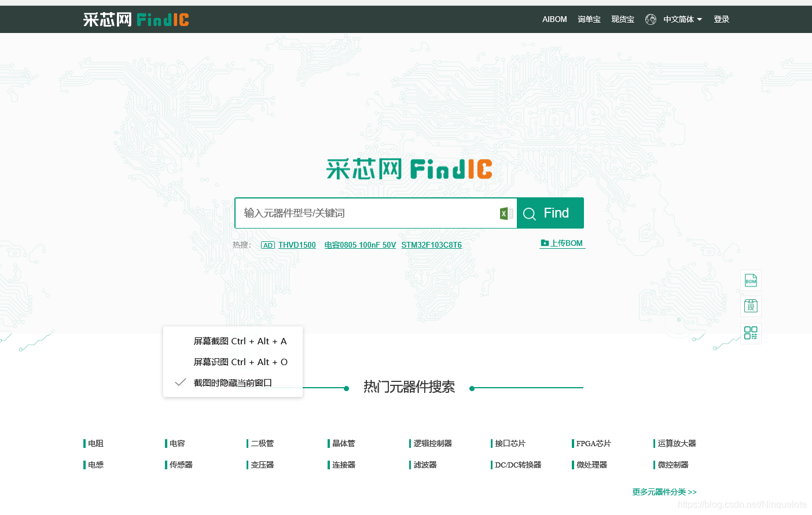This screenshot has height=515, width=812.
Task: Open the 电阻 category
Action: [95, 443]
